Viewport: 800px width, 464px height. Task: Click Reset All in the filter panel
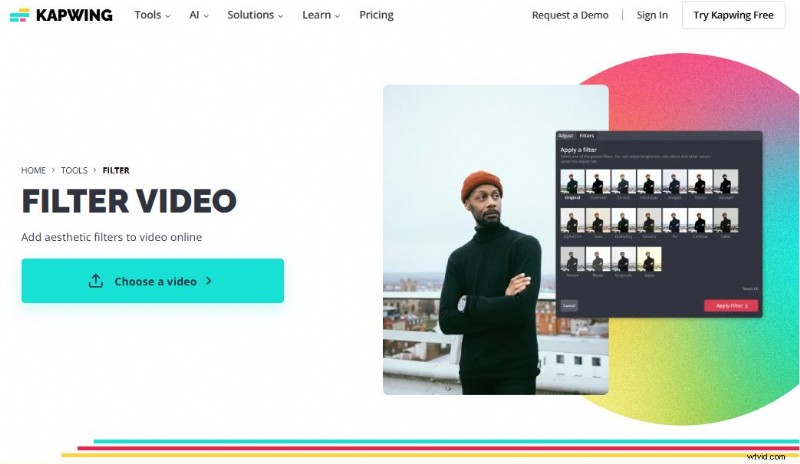750,288
